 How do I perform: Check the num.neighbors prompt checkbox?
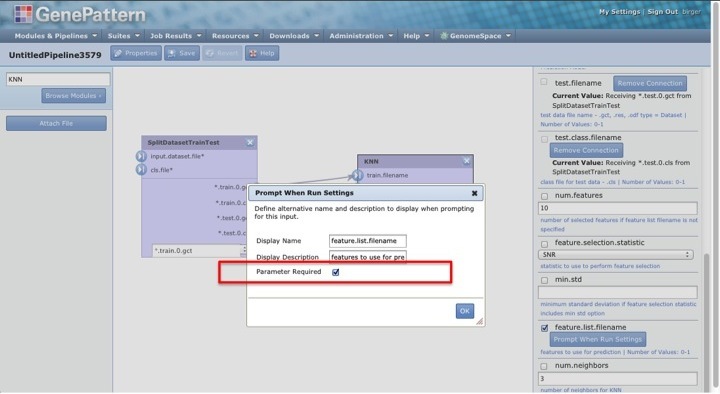coord(544,366)
